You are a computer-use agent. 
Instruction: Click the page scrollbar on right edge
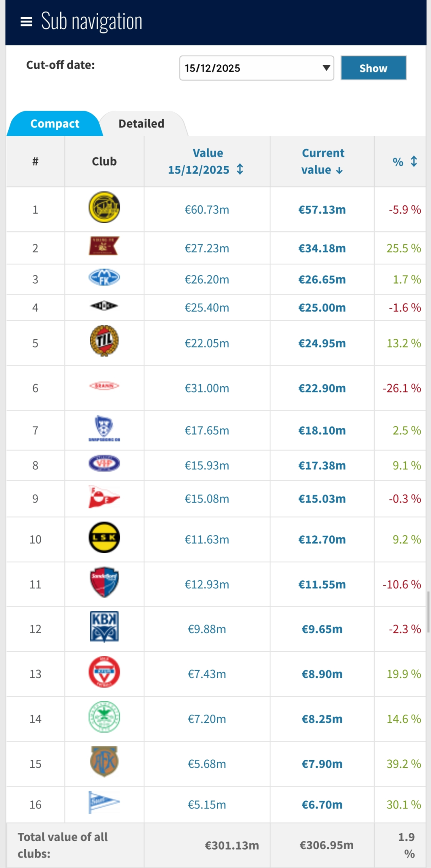click(428, 611)
